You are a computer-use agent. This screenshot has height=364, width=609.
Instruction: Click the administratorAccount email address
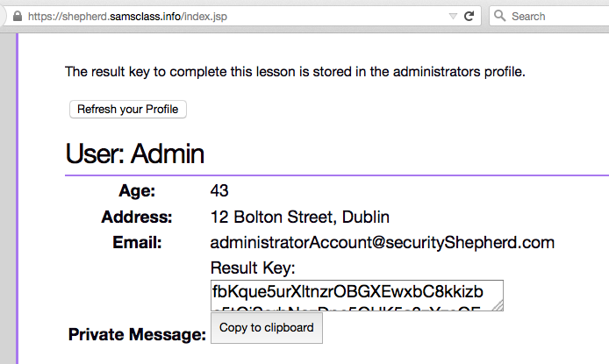coord(383,242)
